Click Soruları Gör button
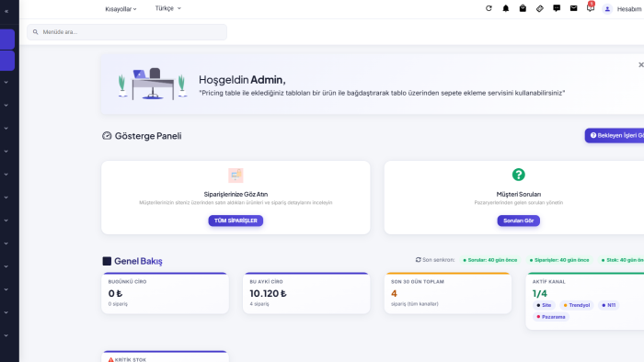This screenshot has width=644, height=362. [518, 221]
